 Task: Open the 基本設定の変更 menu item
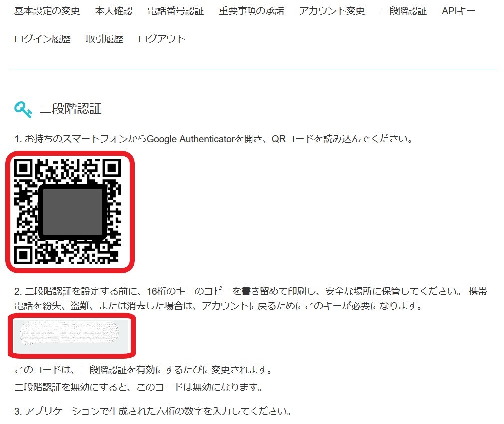coord(47,11)
